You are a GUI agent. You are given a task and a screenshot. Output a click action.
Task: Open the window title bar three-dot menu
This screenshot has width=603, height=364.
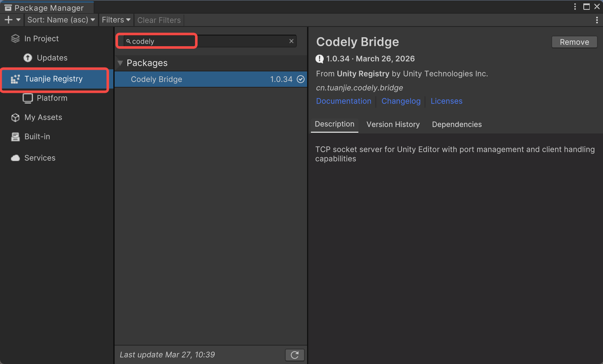pyautogui.click(x=575, y=6)
